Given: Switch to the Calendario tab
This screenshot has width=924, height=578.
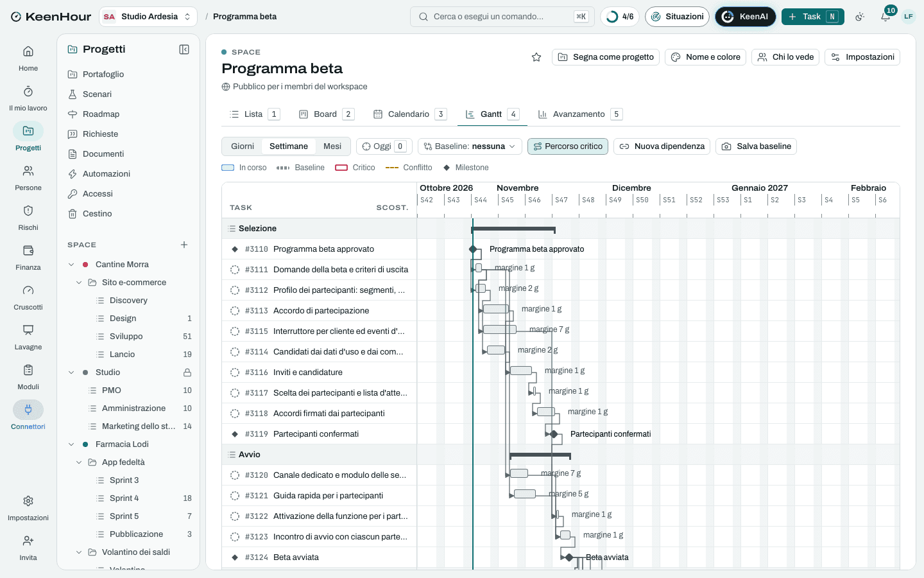Looking at the screenshot, I should tap(410, 114).
